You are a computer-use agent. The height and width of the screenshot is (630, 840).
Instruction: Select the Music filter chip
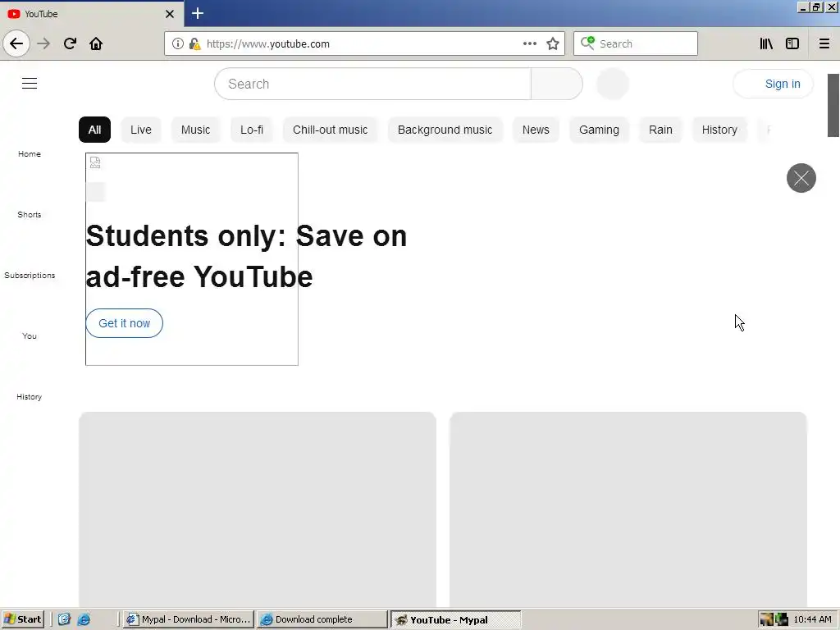[x=195, y=130]
